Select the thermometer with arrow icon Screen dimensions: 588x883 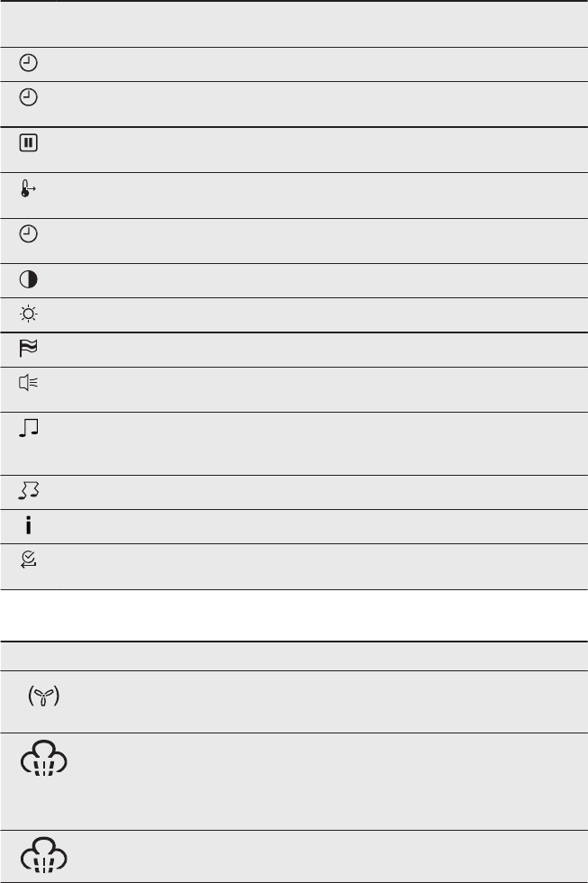click(x=27, y=189)
